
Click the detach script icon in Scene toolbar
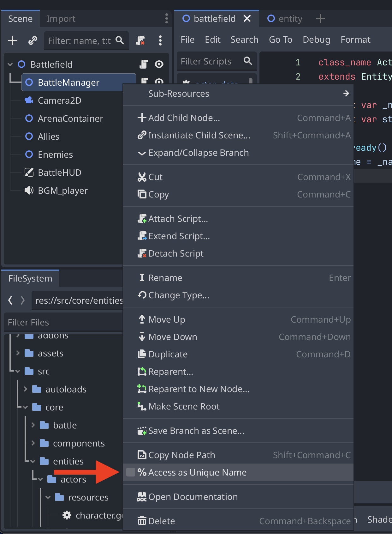pos(140,40)
